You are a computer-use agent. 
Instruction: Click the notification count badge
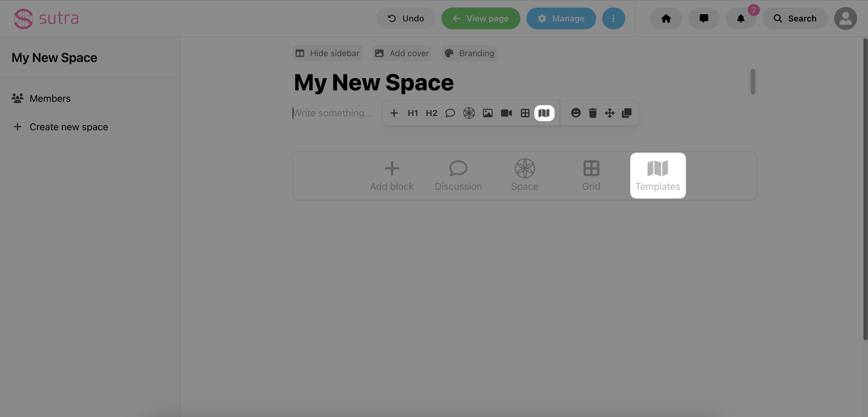[754, 10]
